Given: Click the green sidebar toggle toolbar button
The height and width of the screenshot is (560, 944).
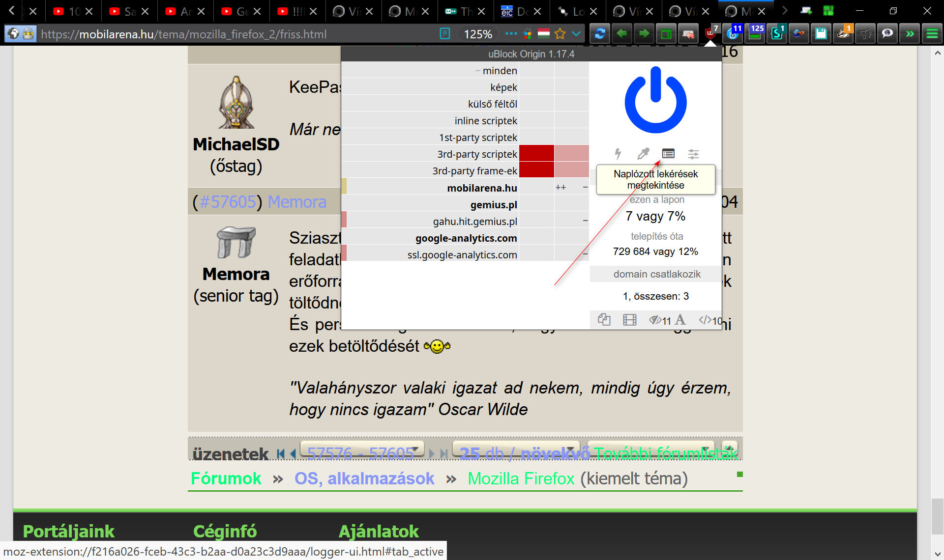Looking at the screenshot, I should (x=666, y=34).
